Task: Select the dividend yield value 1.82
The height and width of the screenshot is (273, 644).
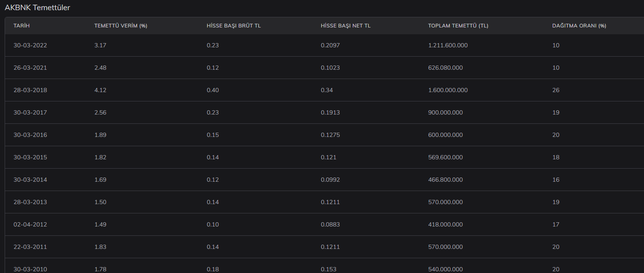Action: pos(100,157)
